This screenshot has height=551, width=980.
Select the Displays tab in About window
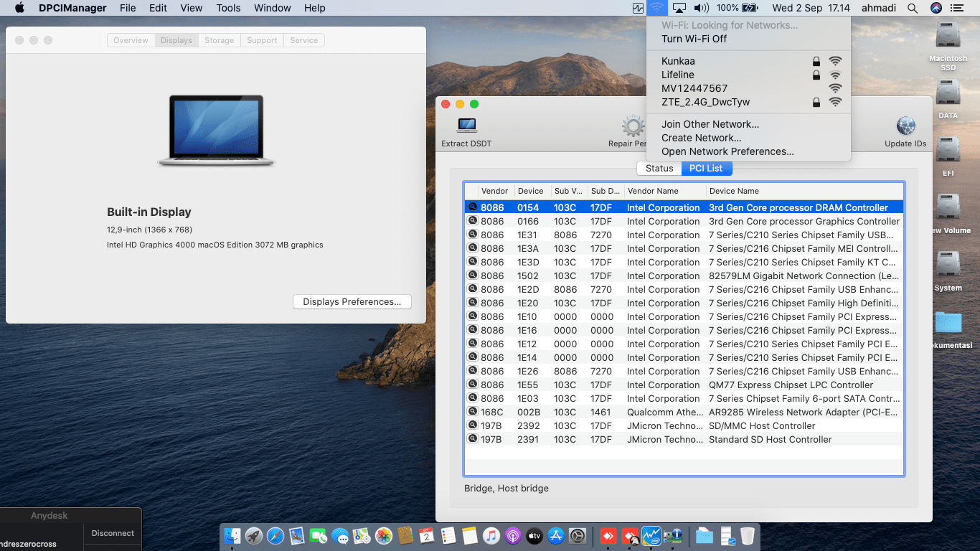point(176,40)
